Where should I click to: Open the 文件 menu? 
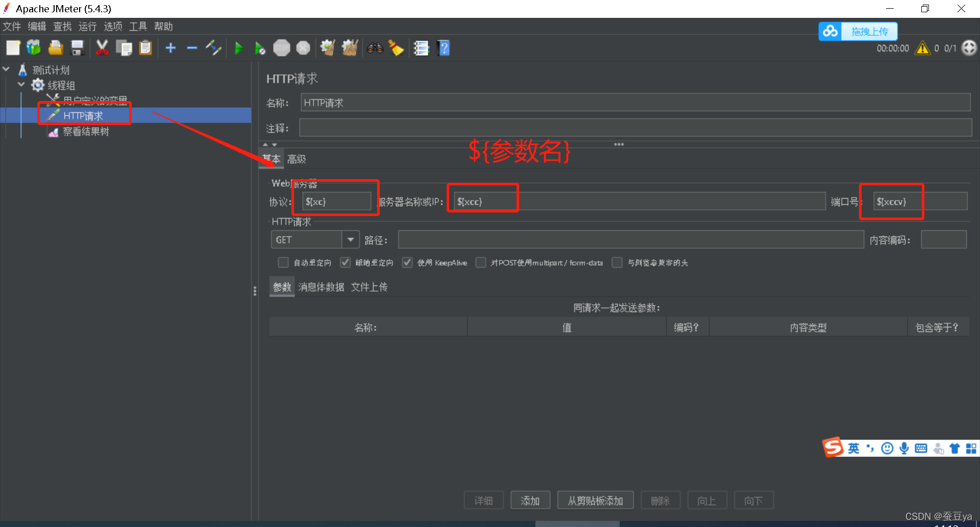[12, 27]
